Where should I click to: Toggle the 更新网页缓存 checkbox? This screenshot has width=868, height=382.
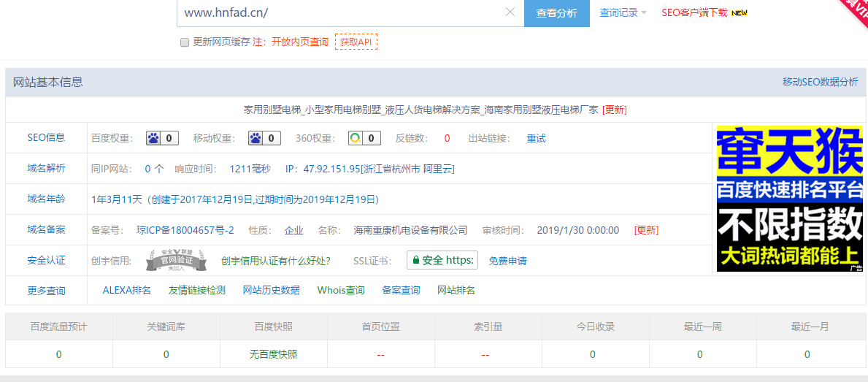coord(185,42)
